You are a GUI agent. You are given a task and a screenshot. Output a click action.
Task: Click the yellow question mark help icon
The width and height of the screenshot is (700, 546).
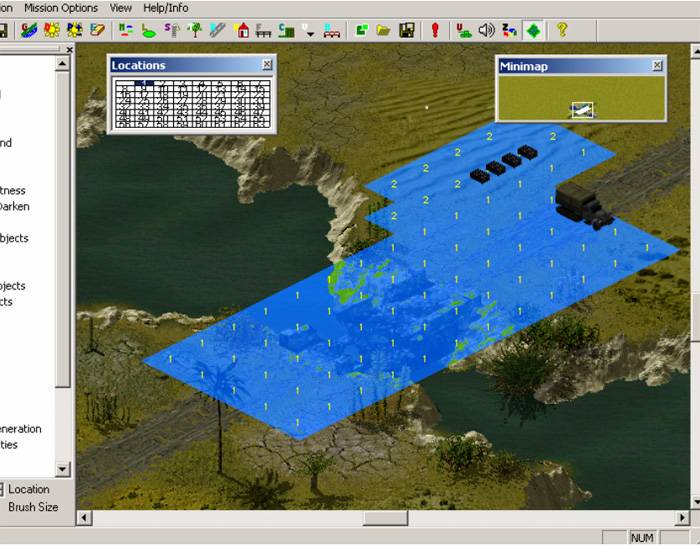tap(562, 30)
